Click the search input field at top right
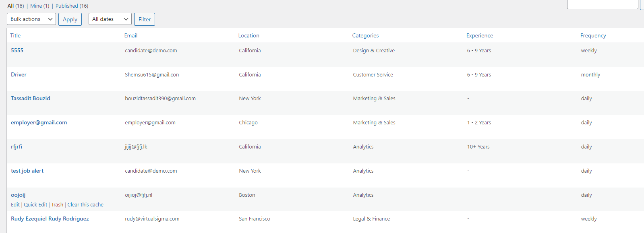 pyautogui.click(x=602, y=4)
